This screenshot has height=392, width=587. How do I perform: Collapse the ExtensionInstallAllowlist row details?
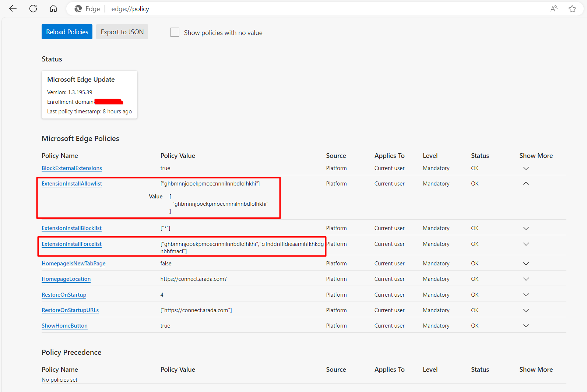point(526,183)
